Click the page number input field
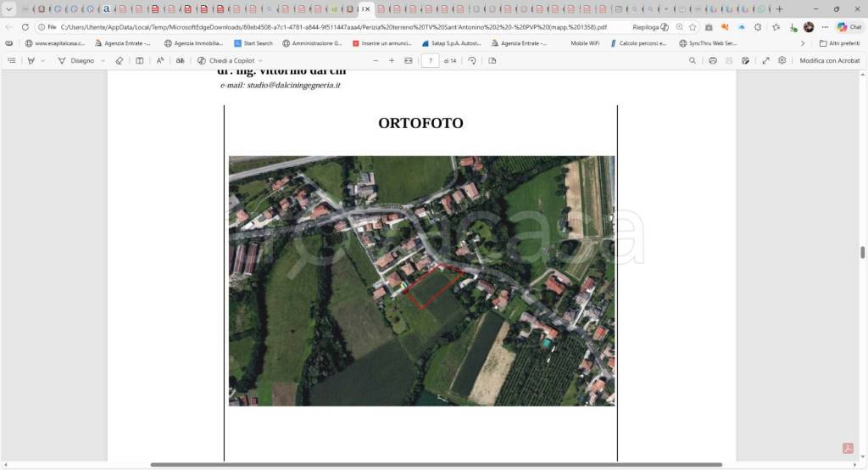Image resolution: width=868 pixels, height=470 pixels. [431, 61]
